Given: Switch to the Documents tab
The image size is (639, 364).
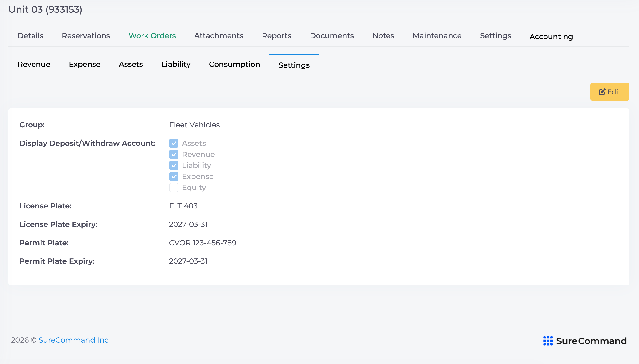Looking at the screenshot, I should (332, 36).
